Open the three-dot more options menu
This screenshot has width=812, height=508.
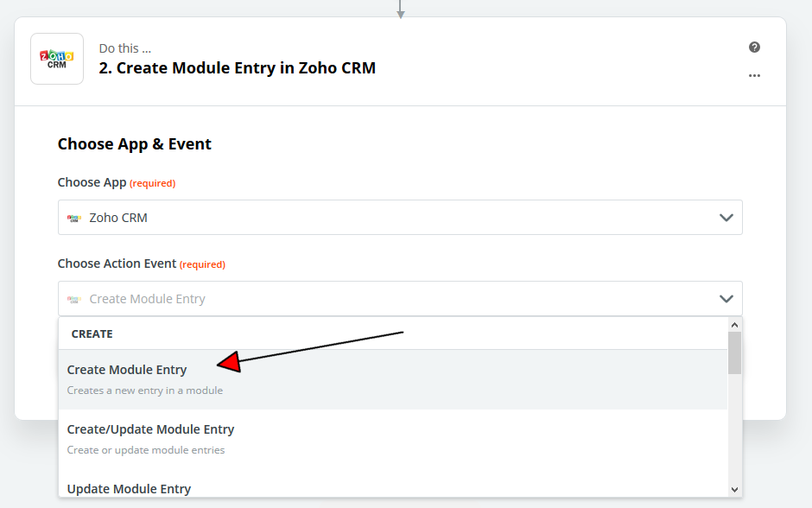[x=754, y=76]
